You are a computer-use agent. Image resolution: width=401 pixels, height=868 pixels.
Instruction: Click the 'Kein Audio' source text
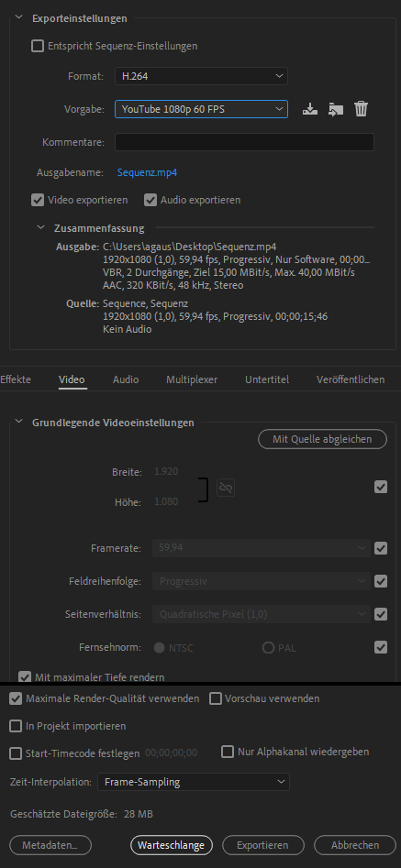coord(128,329)
